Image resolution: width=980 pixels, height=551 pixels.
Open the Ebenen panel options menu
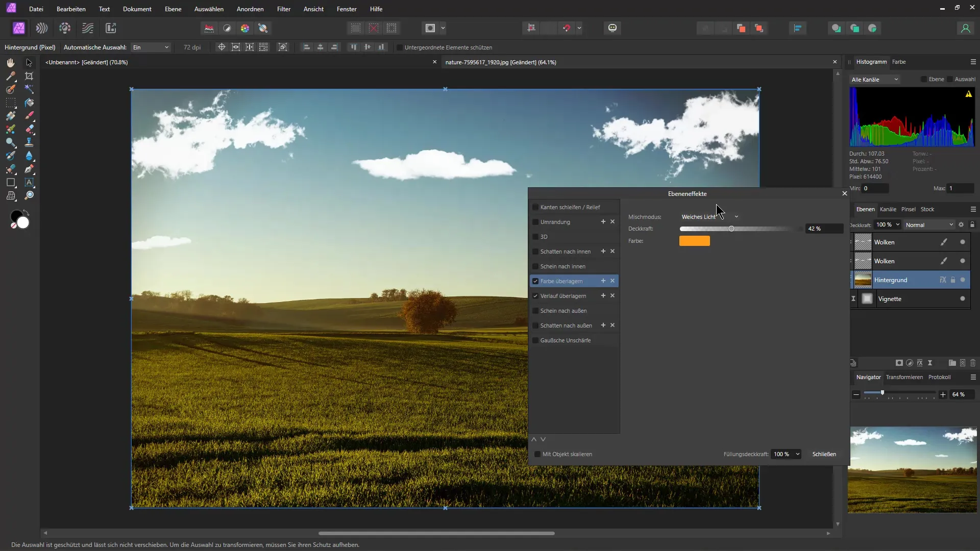(973, 209)
